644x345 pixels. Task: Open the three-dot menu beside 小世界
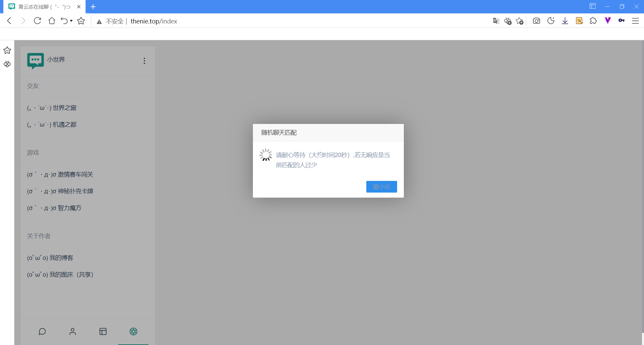coord(144,61)
